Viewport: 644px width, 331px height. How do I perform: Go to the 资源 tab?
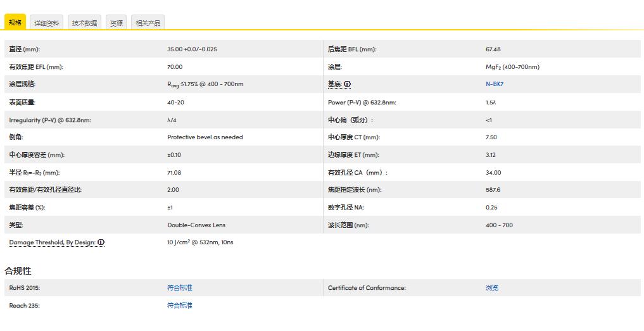pos(117,23)
